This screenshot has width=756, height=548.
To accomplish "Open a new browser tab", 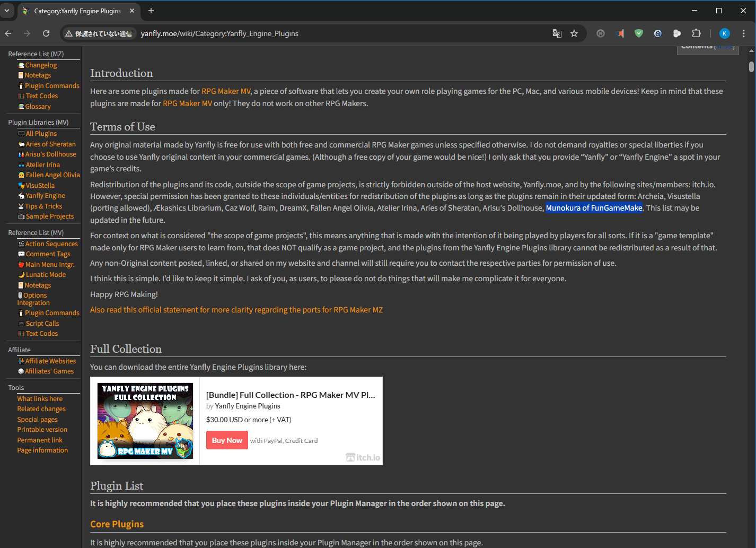I will 151,11.
